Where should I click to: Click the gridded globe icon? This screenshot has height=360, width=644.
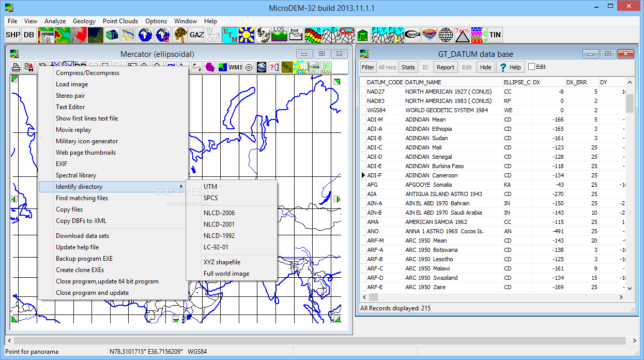tap(446, 35)
